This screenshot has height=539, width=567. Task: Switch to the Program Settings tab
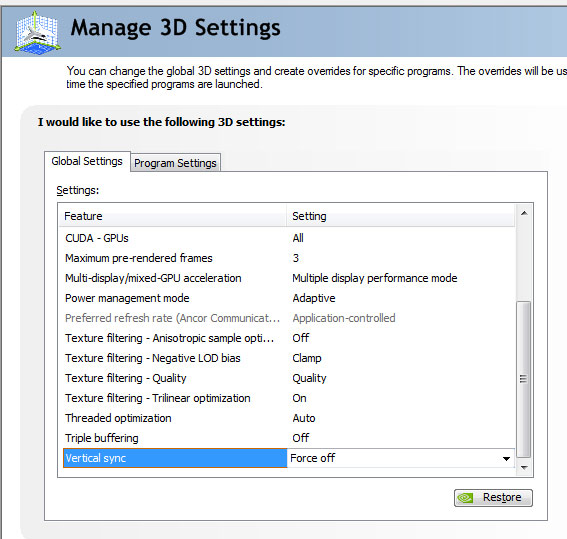click(x=175, y=163)
